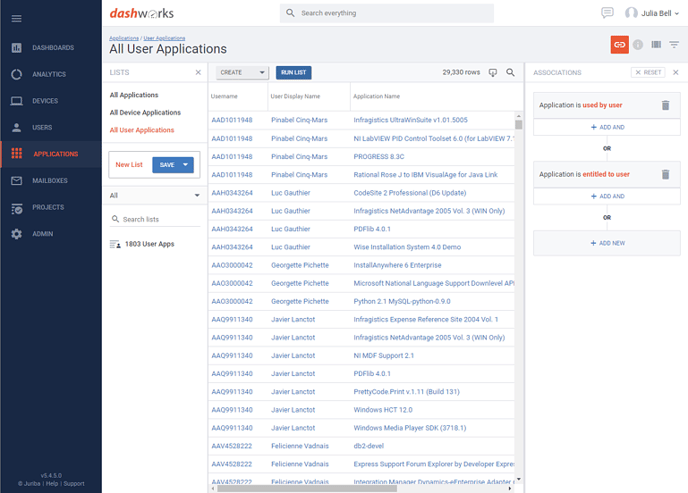Click Georgette Pichette in InstallAnywhere row
Screen dimensions: 688x493
point(300,265)
